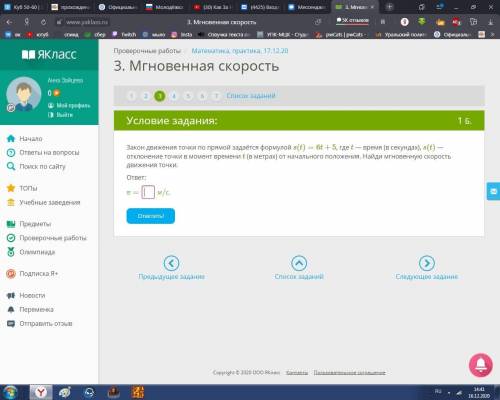Screen dimensions: 500x400
Task: Open Новости news item
Action: click(x=26, y=295)
